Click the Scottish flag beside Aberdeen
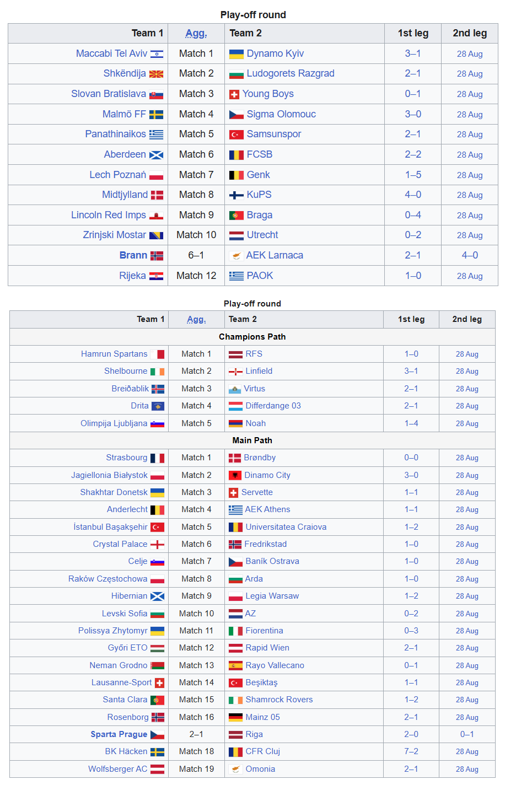Screen dimensions: 532x785 [x=157, y=155]
